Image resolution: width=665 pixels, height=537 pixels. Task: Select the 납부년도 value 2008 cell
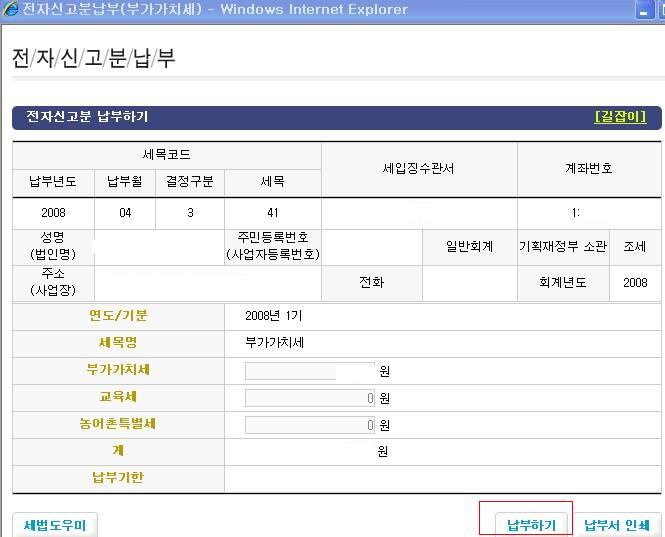point(53,213)
